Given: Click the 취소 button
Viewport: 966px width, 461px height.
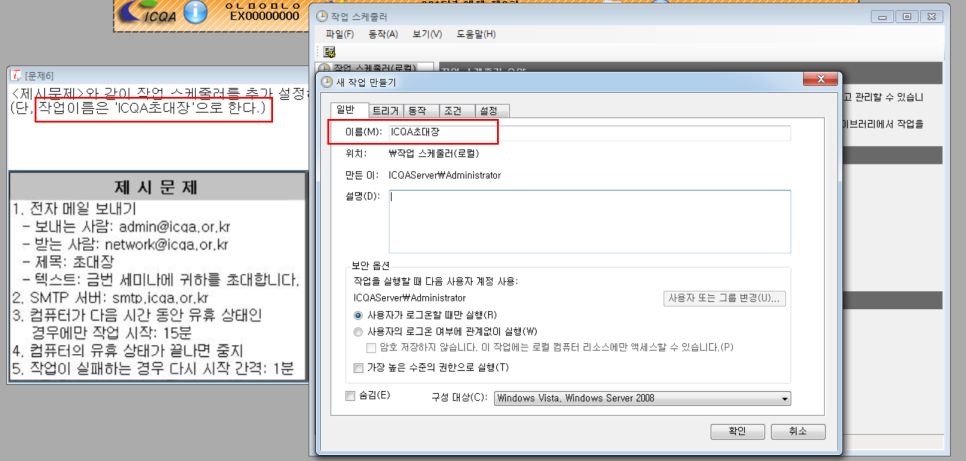Looking at the screenshot, I should [x=798, y=431].
